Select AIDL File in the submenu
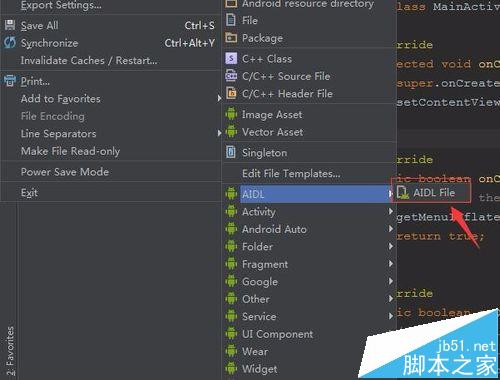Viewport: 500px width, 380px height. point(431,193)
